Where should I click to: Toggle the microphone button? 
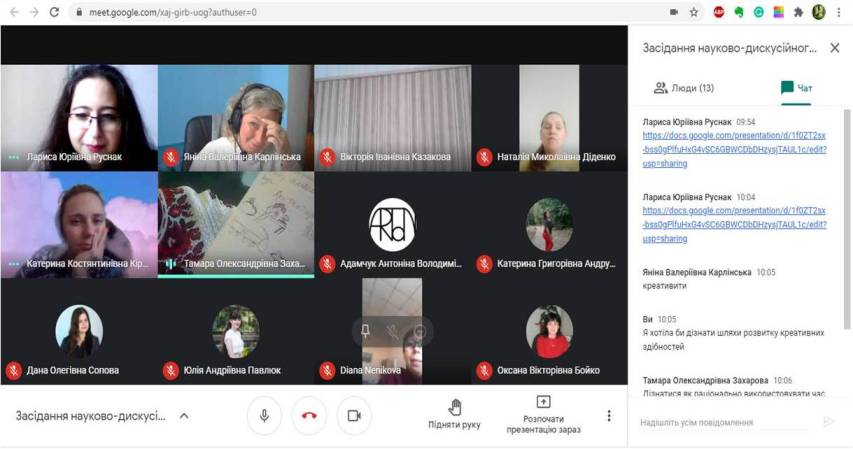point(264,416)
